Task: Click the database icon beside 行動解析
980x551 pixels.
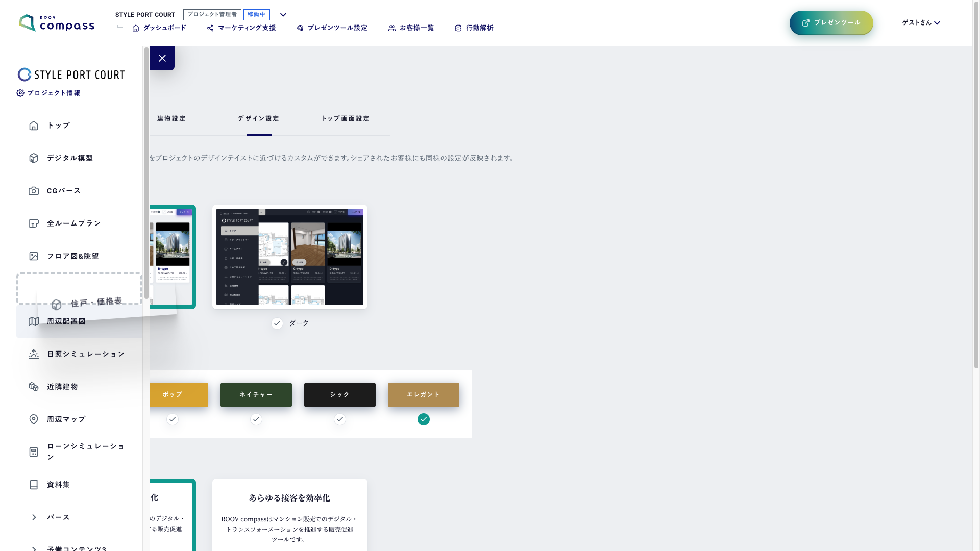Action: (458, 28)
